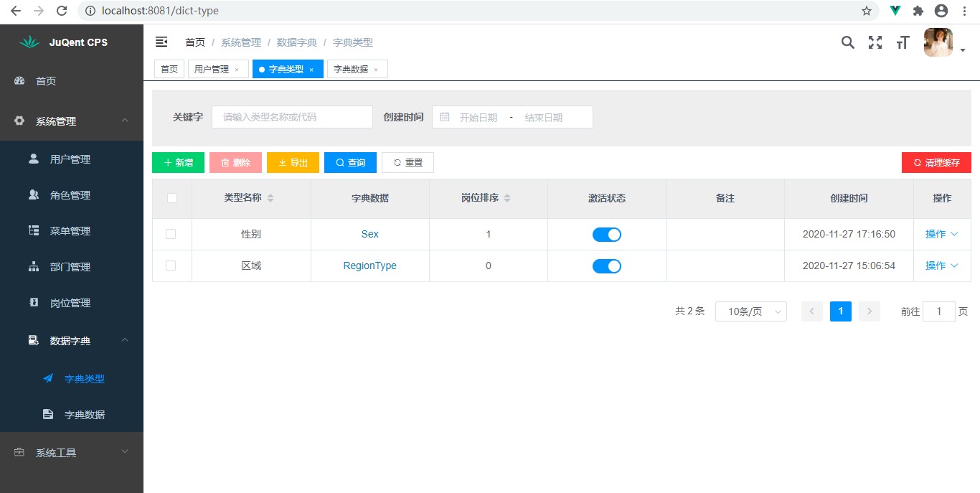
Task: Open 操作 dropdown for the 性别 row
Action: tap(942, 234)
